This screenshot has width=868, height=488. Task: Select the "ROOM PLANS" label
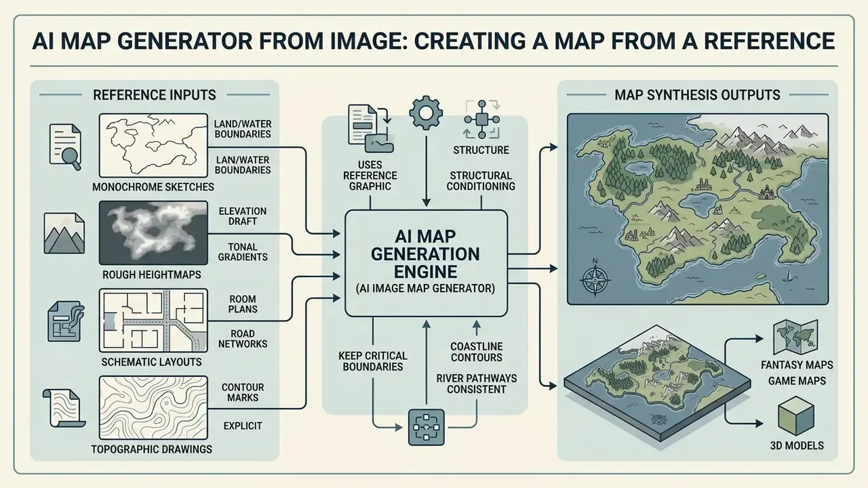click(x=242, y=304)
